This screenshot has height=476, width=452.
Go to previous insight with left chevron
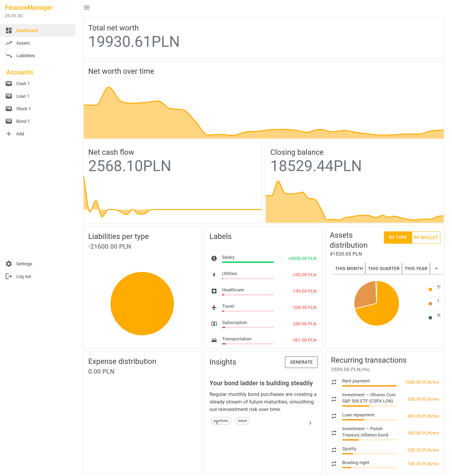[x=217, y=423]
